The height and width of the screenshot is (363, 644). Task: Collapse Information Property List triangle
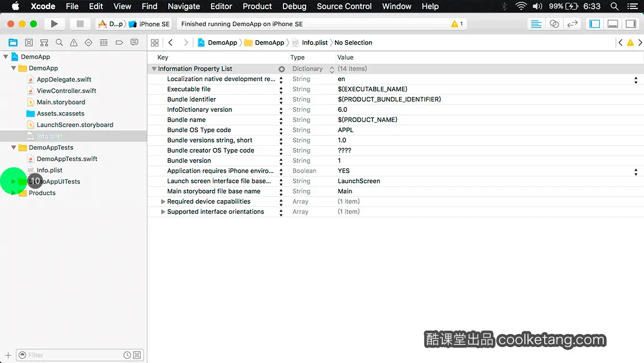[154, 69]
